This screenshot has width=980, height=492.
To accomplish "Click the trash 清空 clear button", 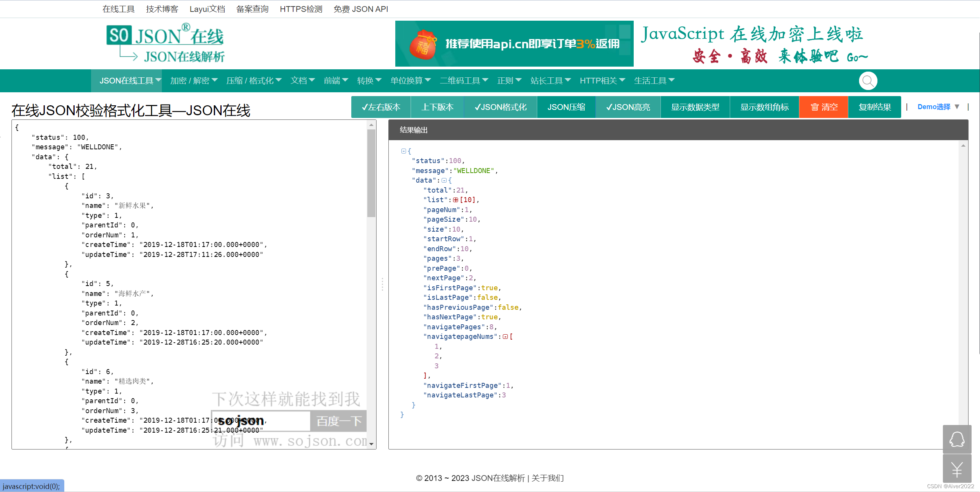I will (823, 107).
